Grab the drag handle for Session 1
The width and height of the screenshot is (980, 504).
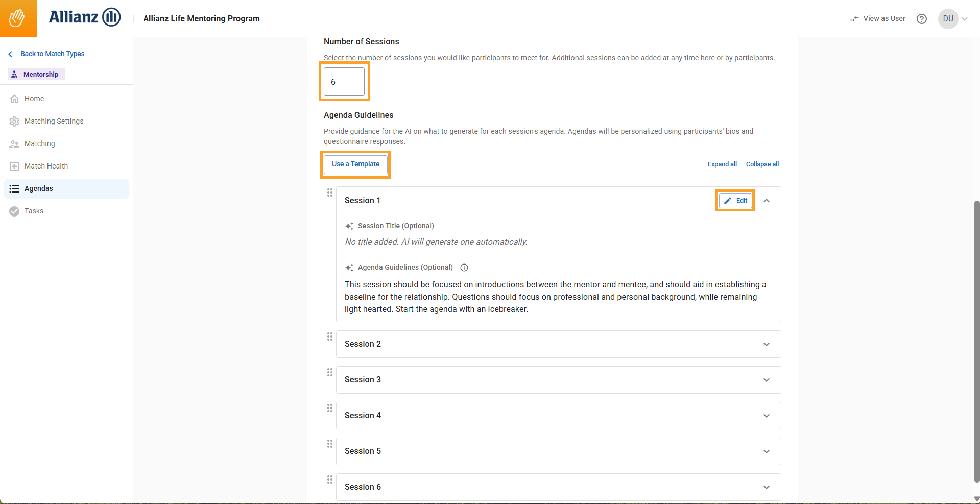click(x=330, y=193)
